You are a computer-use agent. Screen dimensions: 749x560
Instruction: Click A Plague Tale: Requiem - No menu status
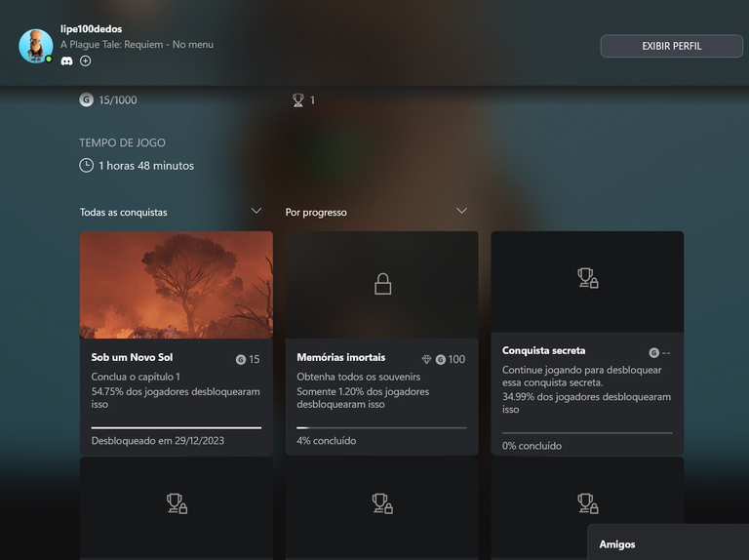click(138, 45)
